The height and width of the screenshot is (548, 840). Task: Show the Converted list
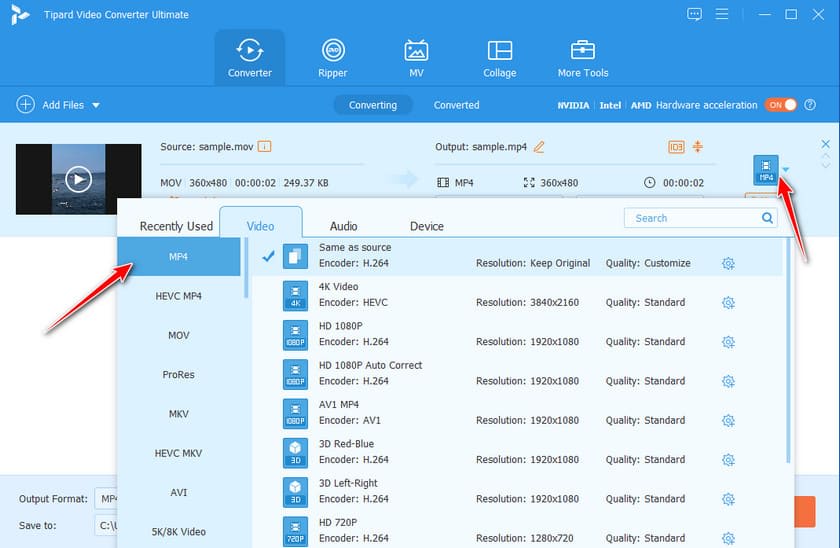[456, 105]
